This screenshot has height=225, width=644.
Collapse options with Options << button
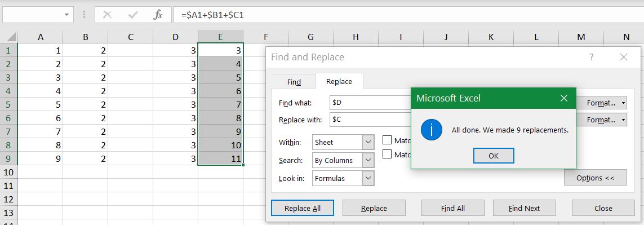[595, 178]
